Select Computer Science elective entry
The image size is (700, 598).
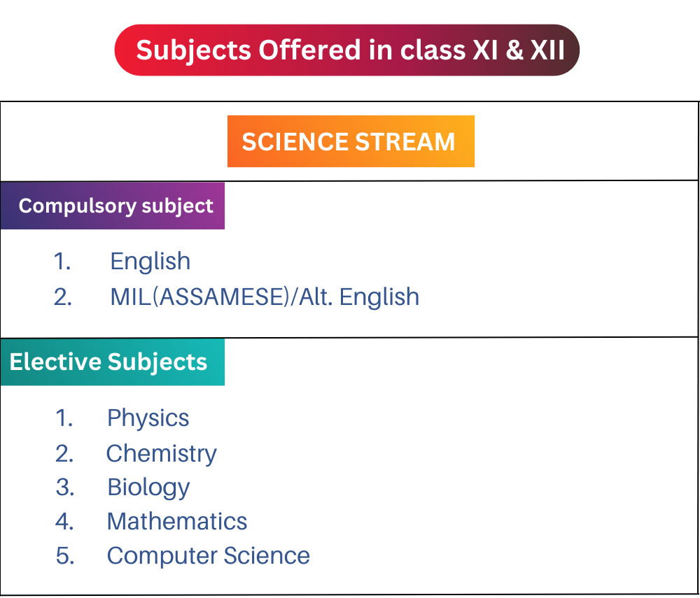(x=209, y=556)
